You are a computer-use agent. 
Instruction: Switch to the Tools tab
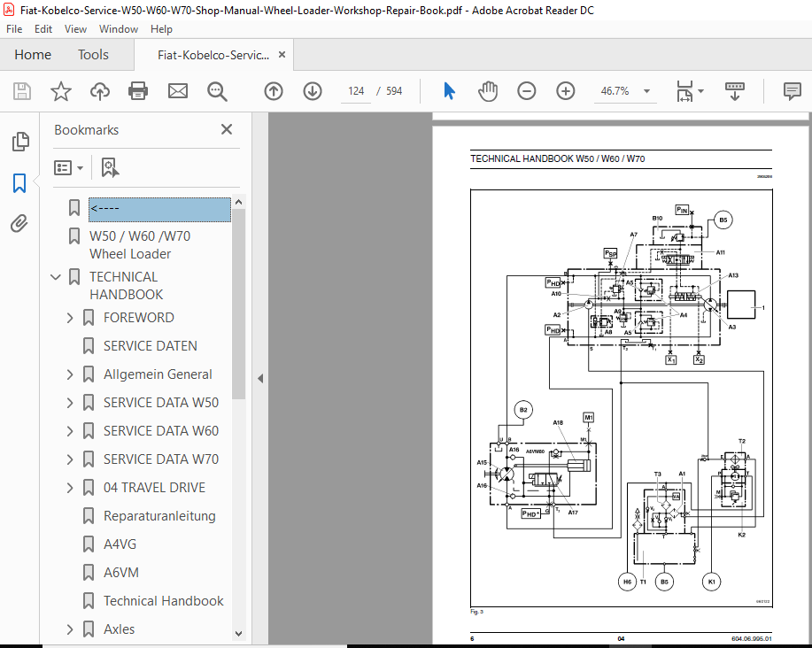point(93,54)
